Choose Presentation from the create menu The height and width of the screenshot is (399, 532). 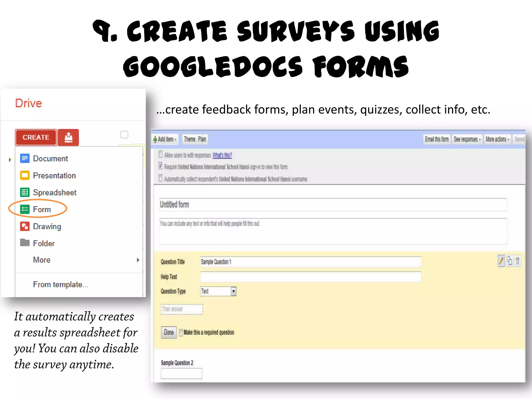[x=54, y=176]
